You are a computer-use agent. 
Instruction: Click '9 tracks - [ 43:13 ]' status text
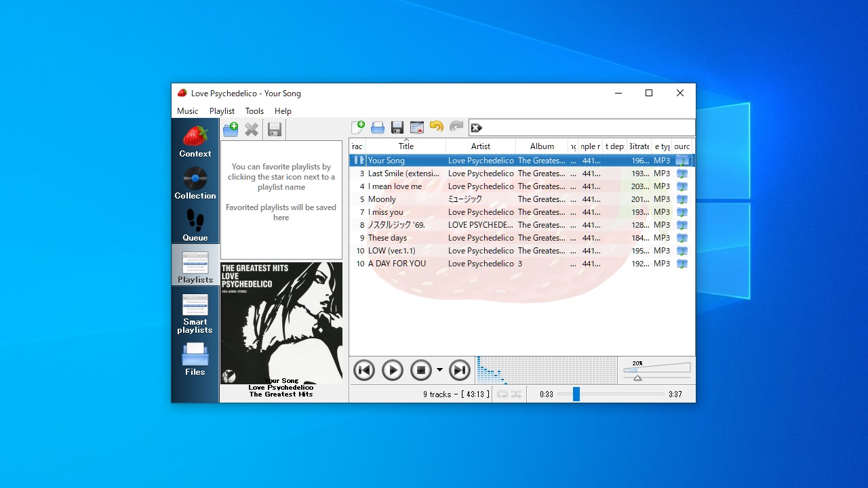(456, 394)
